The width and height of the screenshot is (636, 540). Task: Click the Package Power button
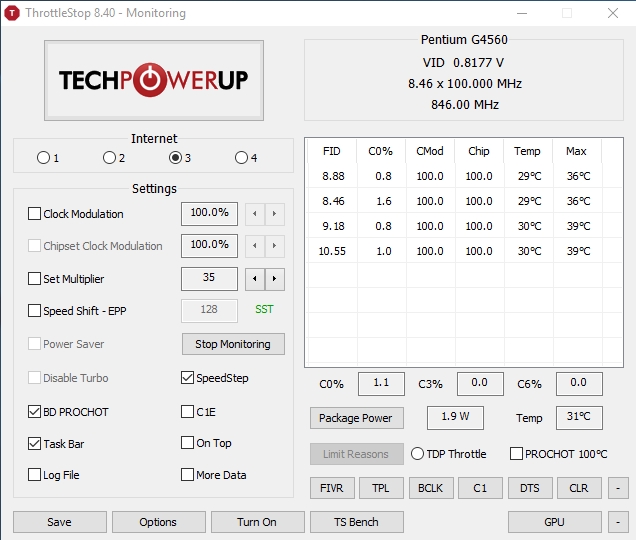(357, 418)
